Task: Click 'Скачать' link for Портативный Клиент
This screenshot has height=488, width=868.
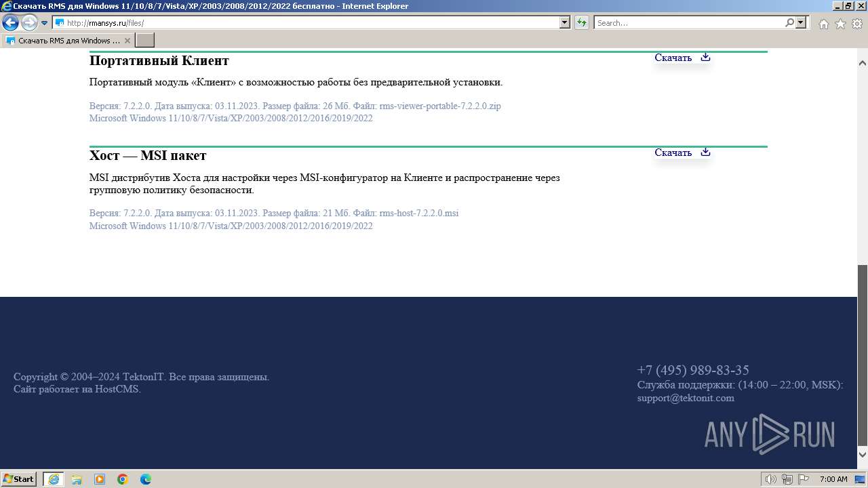Action: point(673,58)
